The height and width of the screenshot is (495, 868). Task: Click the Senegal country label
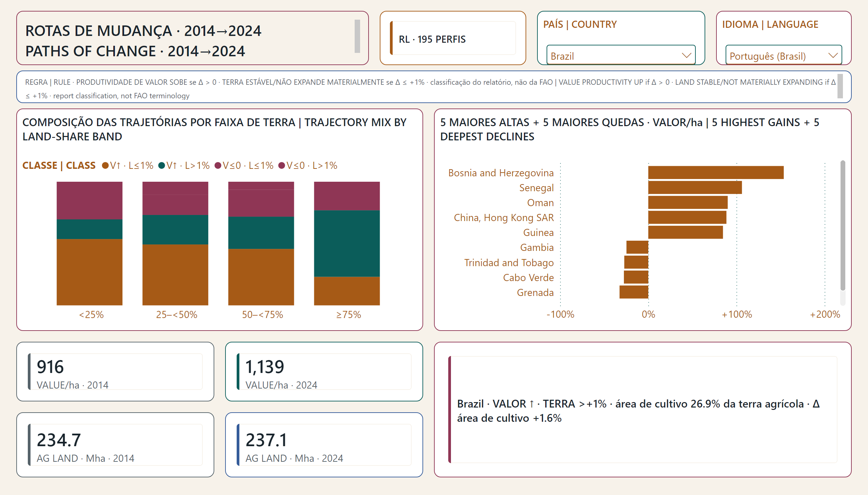(536, 188)
